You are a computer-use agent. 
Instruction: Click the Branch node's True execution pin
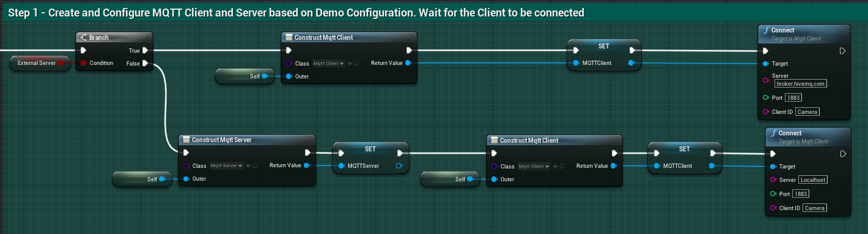pos(145,50)
